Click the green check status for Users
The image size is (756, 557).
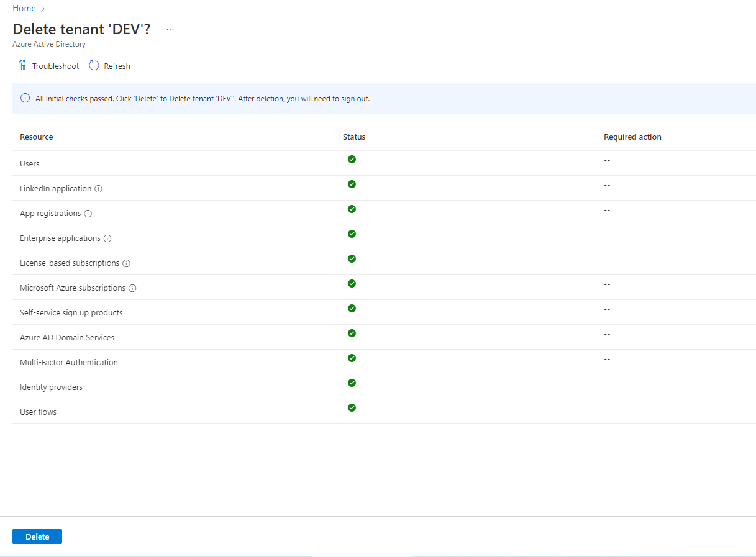352,160
